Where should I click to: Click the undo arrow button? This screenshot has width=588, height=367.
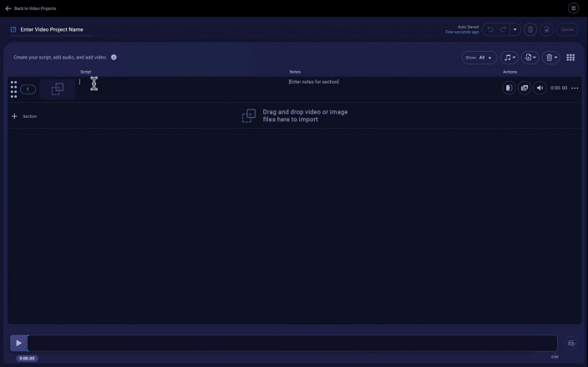(490, 29)
